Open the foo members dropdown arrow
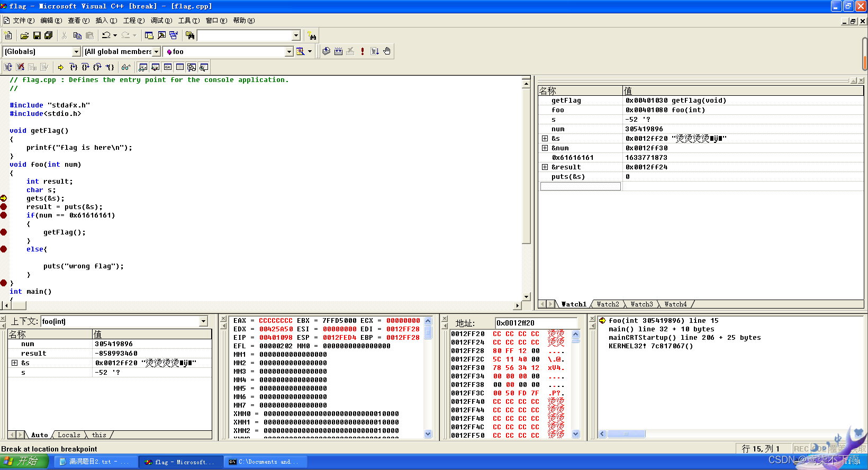 pyautogui.click(x=289, y=51)
